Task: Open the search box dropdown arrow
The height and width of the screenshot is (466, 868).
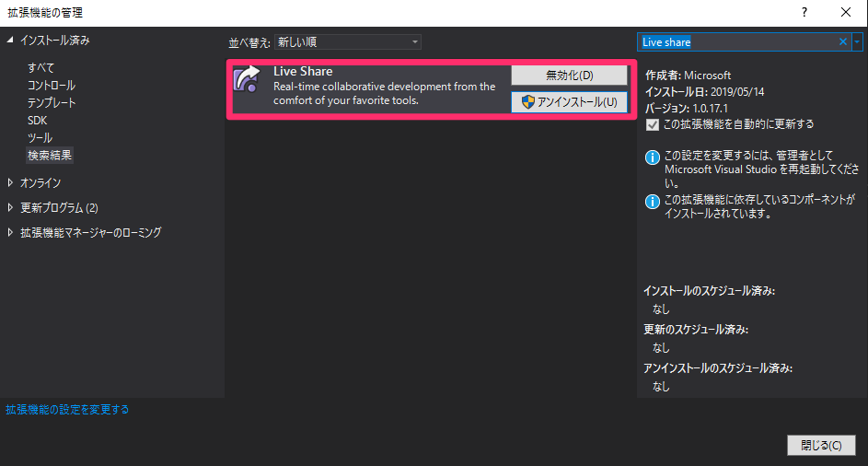Action: pyautogui.click(x=857, y=41)
